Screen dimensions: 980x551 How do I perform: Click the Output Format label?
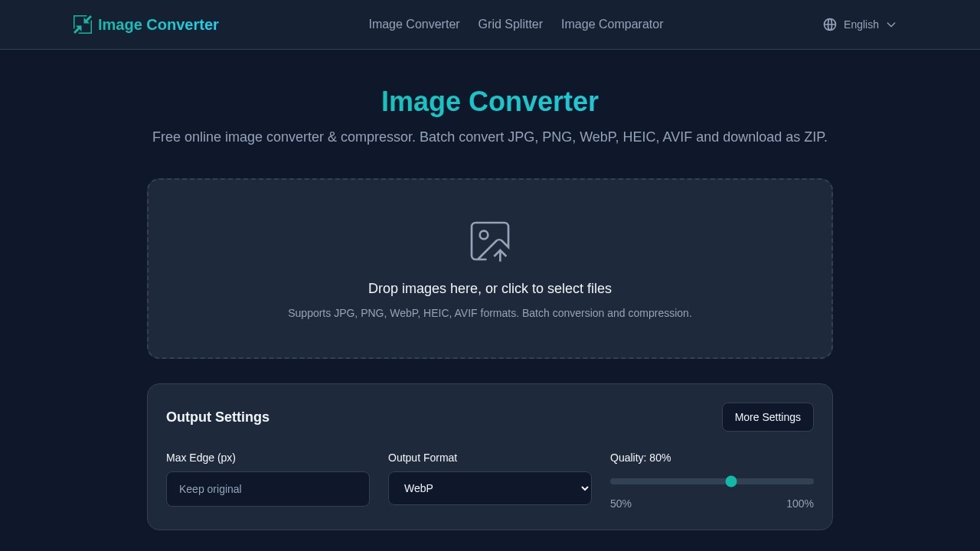423,458
